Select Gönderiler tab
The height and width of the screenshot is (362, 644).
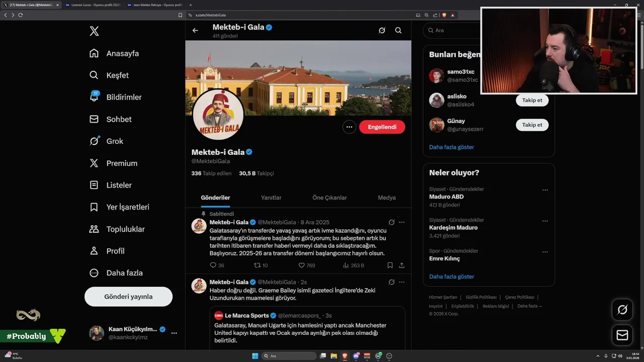(x=215, y=198)
